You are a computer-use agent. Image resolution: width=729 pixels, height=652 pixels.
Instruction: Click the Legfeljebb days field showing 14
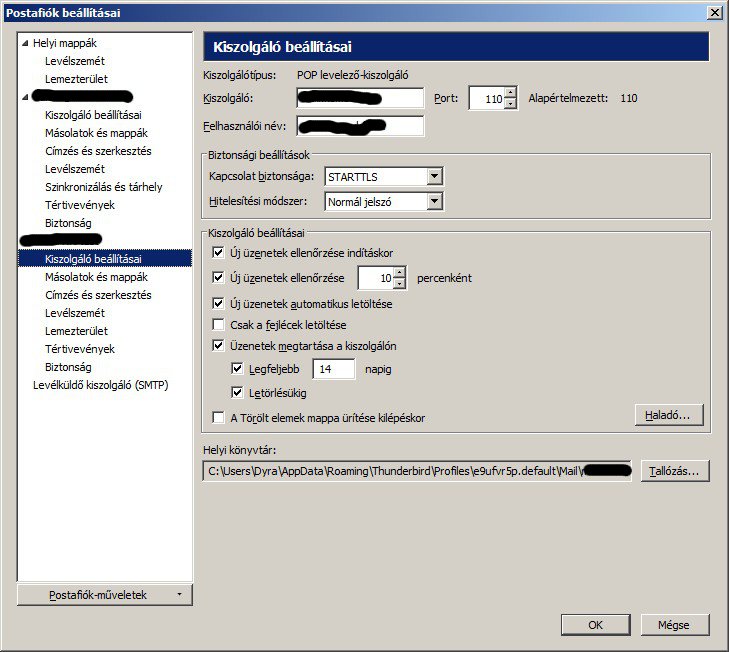pos(334,369)
